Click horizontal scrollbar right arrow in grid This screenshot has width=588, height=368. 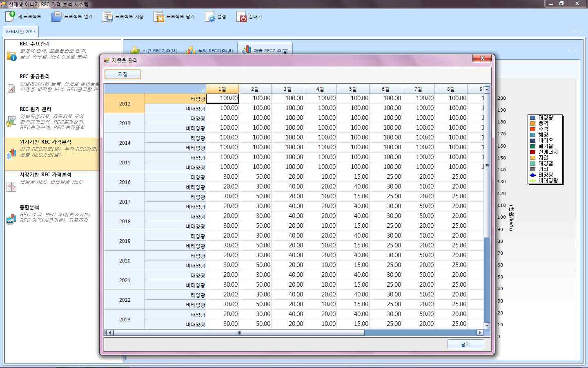tap(480, 333)
